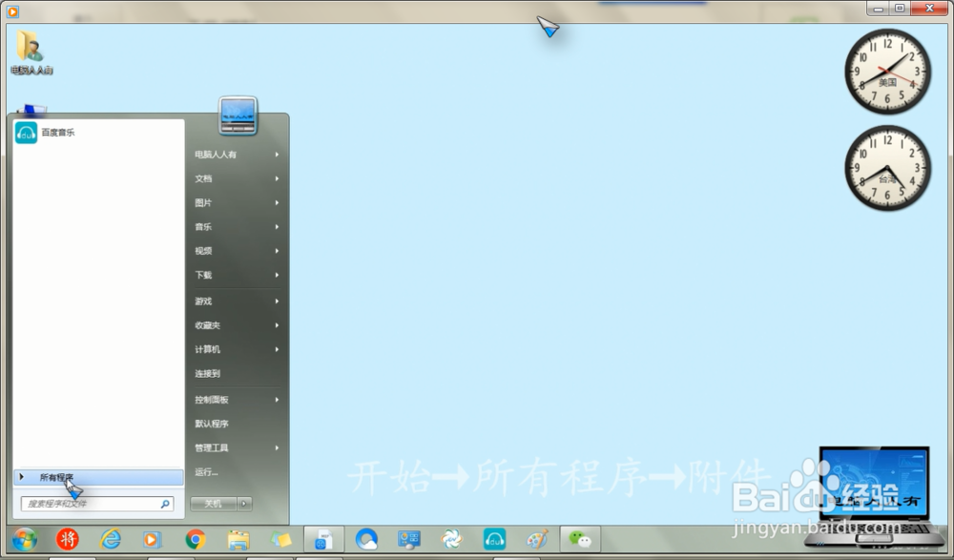Select the document file taskbar button
Image resolution: width=954 pixels, height=560 pixels.
point(323,539)
